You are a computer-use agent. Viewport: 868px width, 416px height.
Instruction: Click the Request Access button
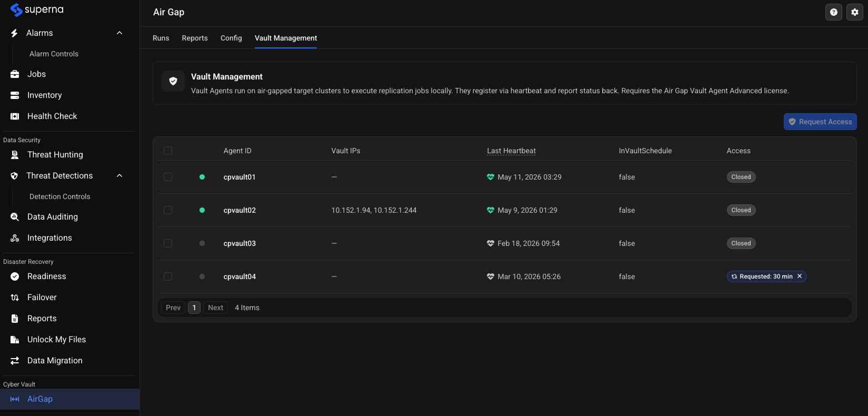[820, 122]
